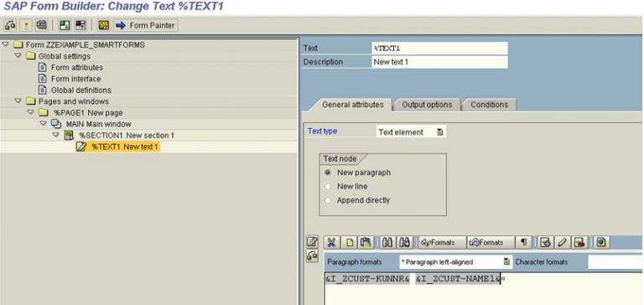Viewport: 644px width, 305px height.
Task: Click the folder icon of Form ZZEXAMPLE_SMARTFORMS
Action: [x=18, y=44]
